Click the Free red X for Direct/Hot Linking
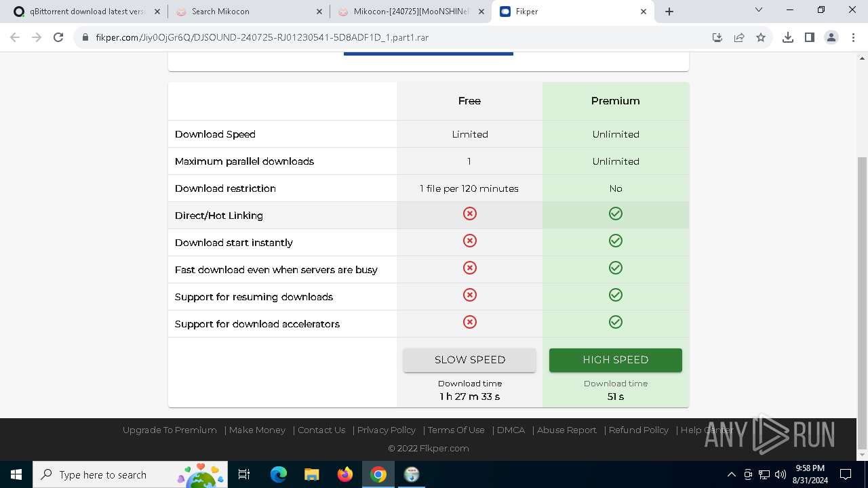The width and height of the screenshot is (868, 488). (x=469, y=213)
